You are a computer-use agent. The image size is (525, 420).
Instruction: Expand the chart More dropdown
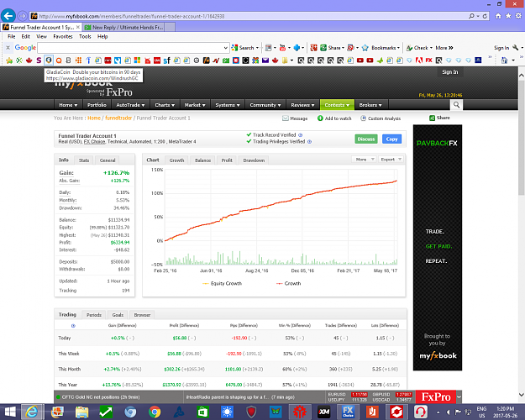364,160
